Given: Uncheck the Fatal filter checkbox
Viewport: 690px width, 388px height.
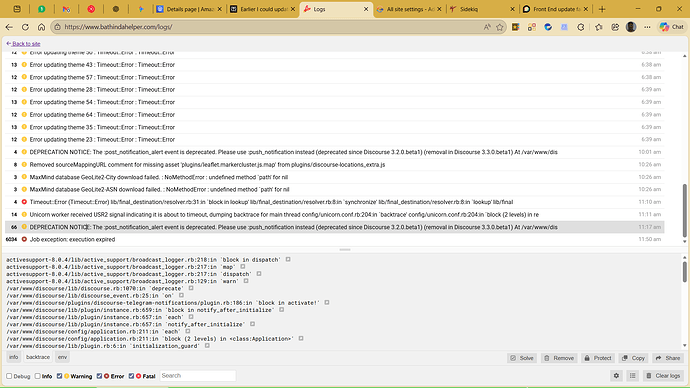Looking at the screenshot, I should click(x=131, y=376).
